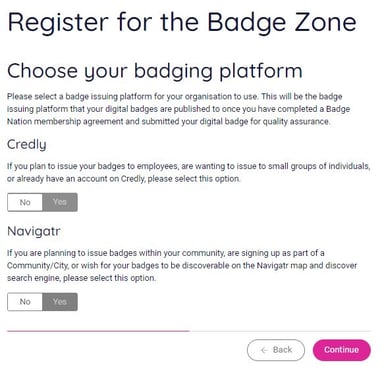Click 'membership agreement' in the intro paragraph
The height and width of the screenshot is (369, 384).
[x=79, y=122]
